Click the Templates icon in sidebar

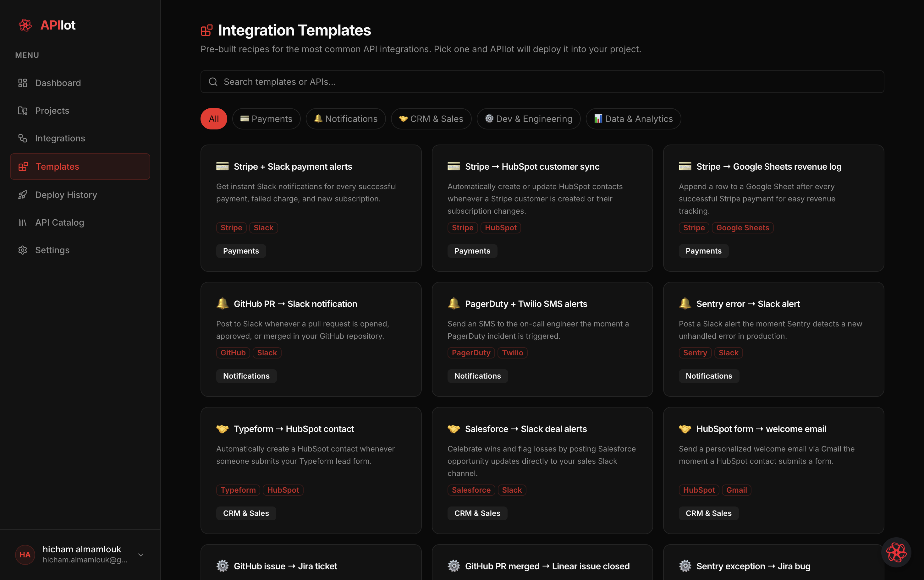(x=23, y=167)
